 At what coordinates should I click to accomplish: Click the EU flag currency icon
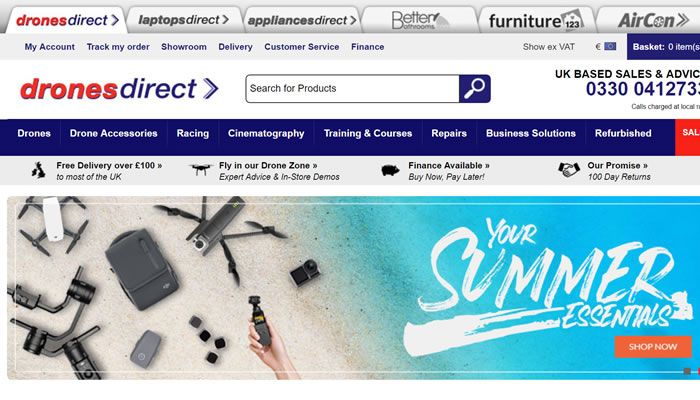coord(610,46)
